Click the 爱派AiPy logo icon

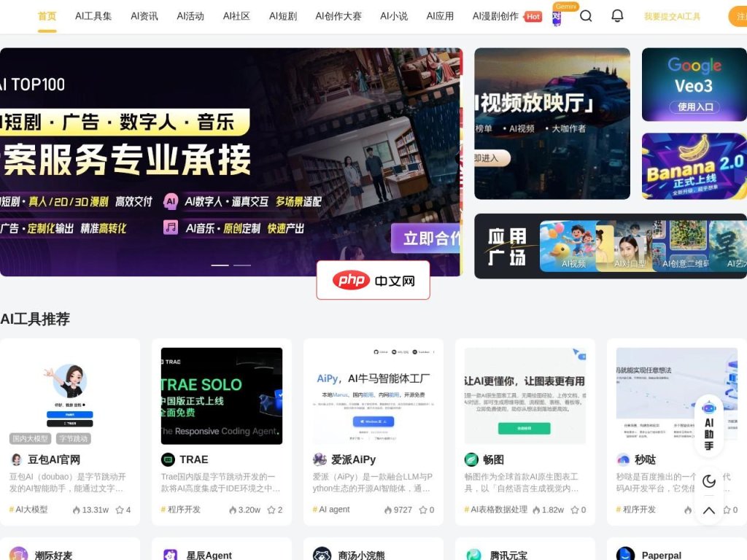[x=320, y=459]
